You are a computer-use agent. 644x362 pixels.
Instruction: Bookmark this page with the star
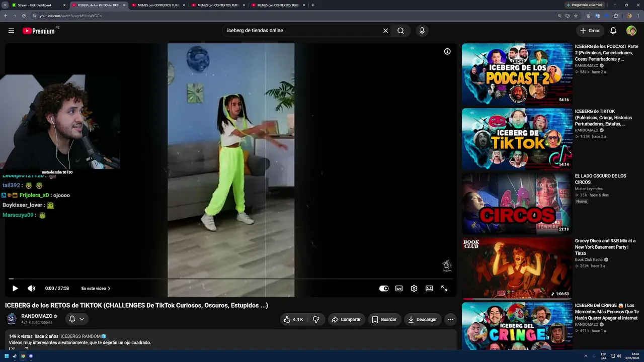pyautogui.click(x=576, y=16)
